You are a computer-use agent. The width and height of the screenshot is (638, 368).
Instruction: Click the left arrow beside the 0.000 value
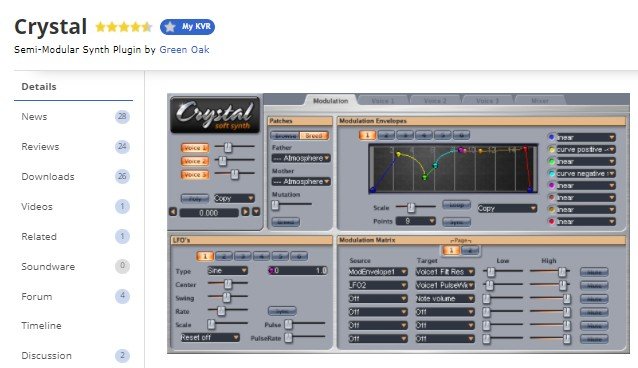[x=173, y=212]
